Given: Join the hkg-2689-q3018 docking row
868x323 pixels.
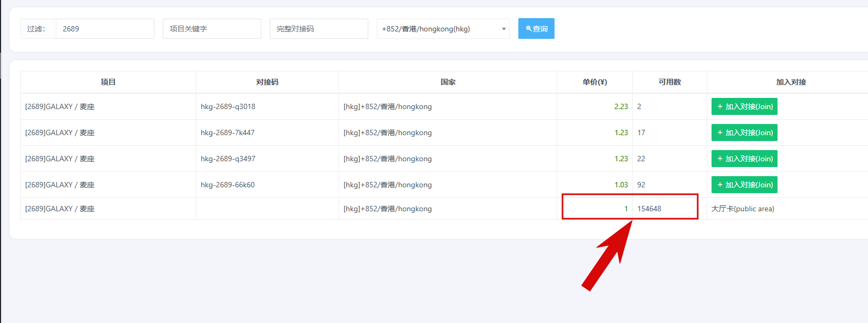Looking at the screenshot, I should pos(744,106).
